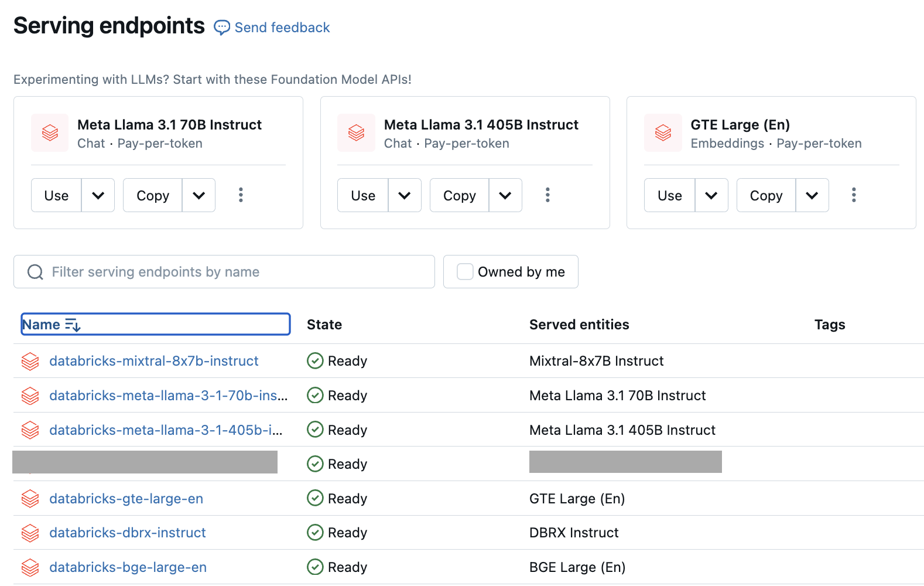Click the Tags column header
This screenshot has width=924, height=586.
(x=830, y=325)
